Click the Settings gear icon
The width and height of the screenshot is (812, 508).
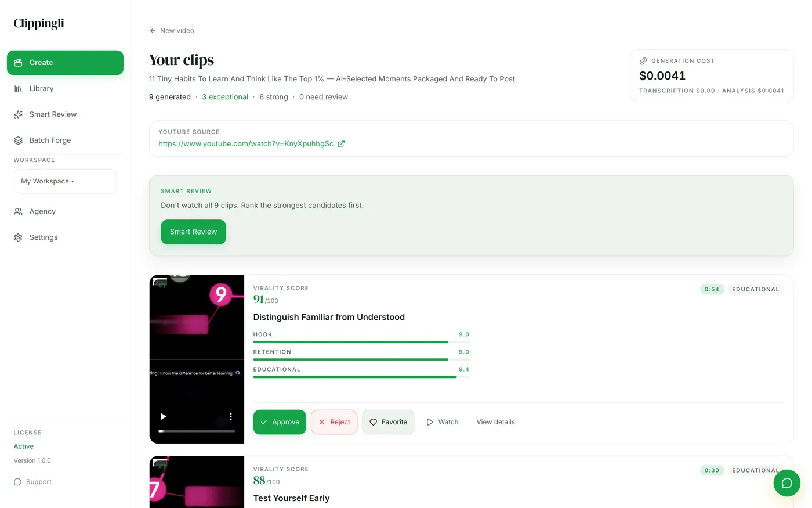pos(18,237)
